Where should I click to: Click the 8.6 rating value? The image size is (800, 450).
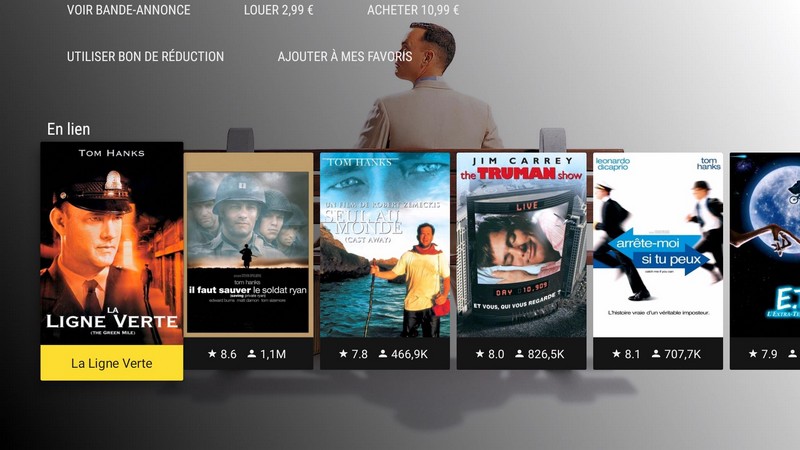pyautogui.click(x=229, y=354)
